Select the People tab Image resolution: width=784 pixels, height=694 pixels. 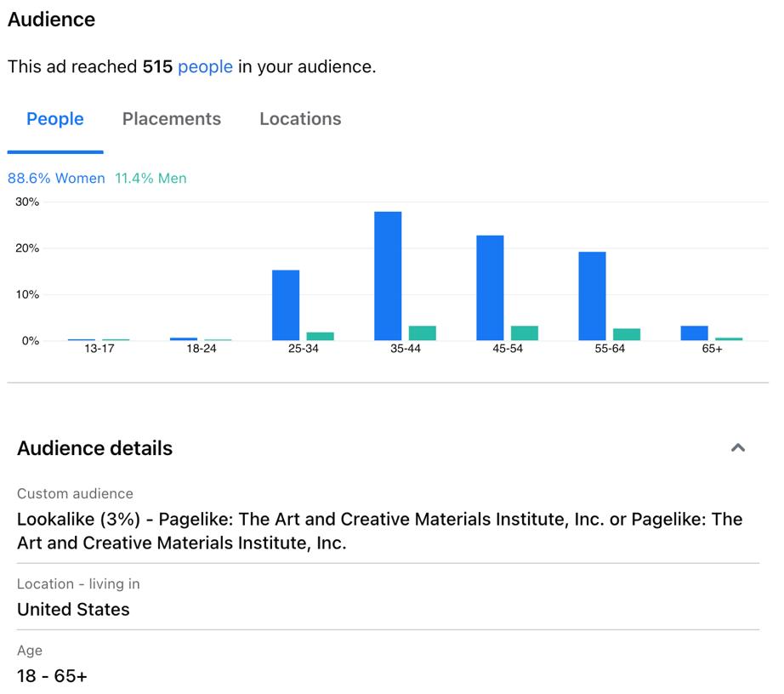point(55,119)
